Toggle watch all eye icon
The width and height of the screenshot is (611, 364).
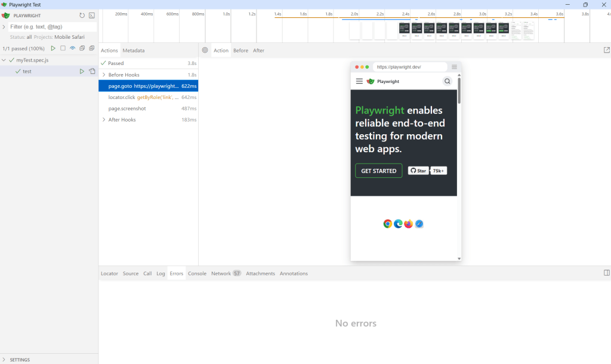click(x=73, y=48)
